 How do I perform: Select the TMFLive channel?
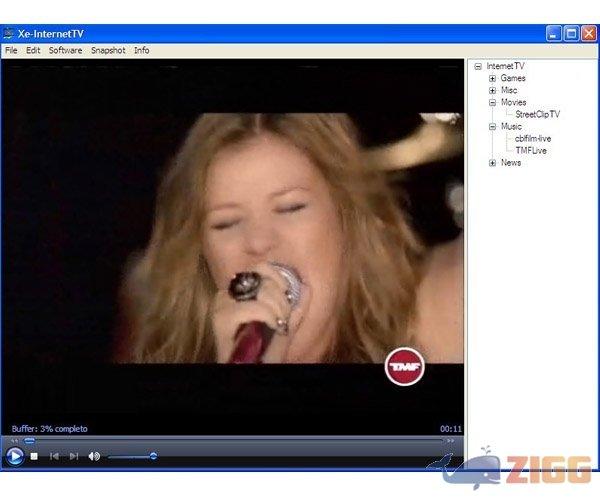point(531,151)
